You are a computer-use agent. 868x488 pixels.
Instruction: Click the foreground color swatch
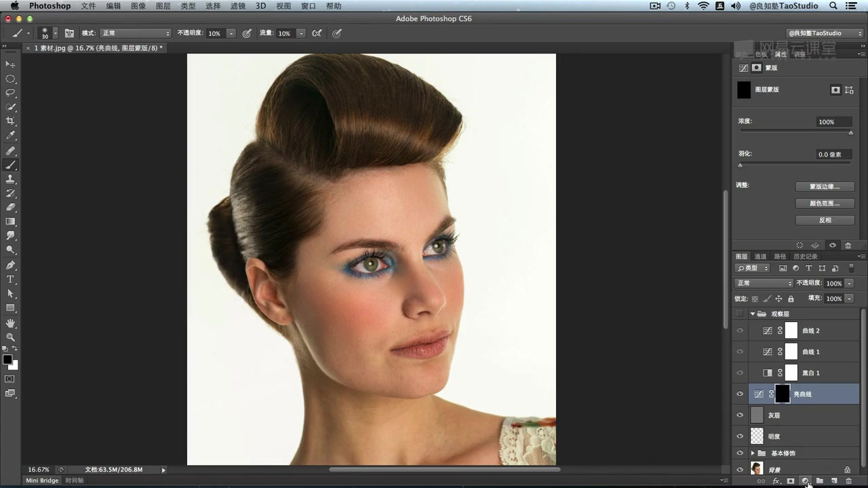7,359
